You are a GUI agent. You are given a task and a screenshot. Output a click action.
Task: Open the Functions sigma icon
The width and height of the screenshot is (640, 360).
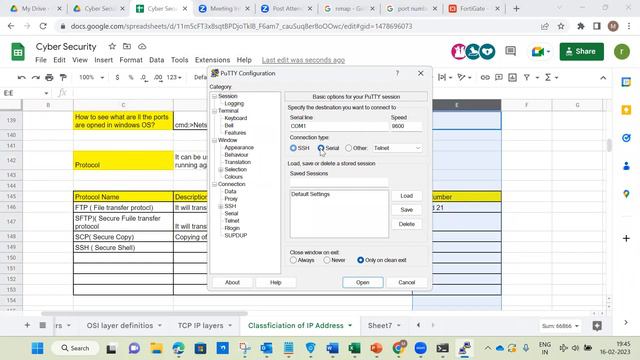coord(548,77)
